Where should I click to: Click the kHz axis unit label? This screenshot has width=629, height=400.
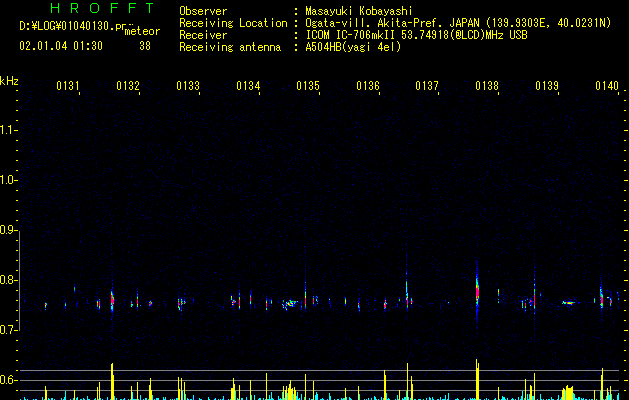tap(9, 81)
